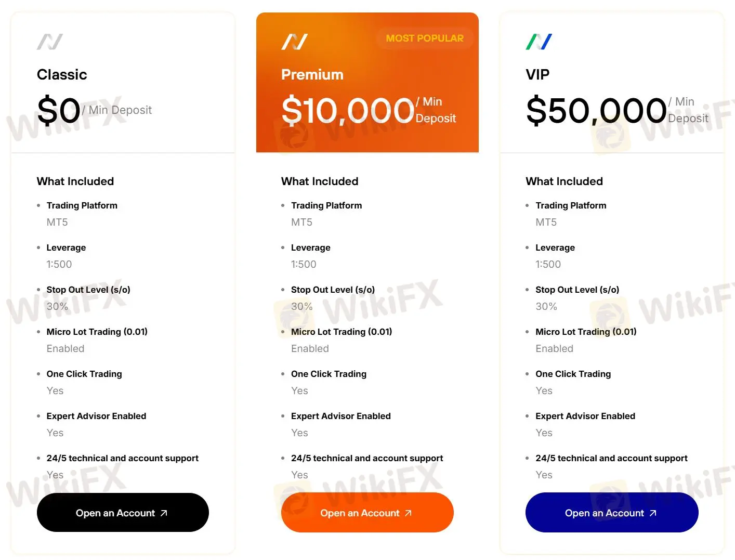Click the Classic plan title

pos(62,74)
